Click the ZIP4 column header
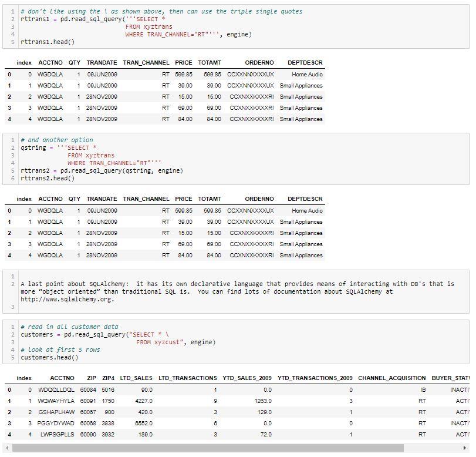 [x=109, y=378]
